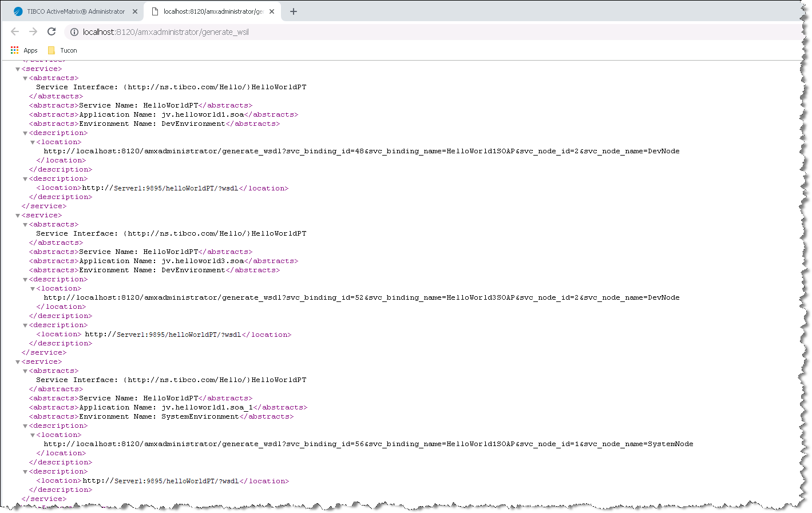812x513 pixels.
Task: Collapse abstracts node of the jv.helloworld3.soa service
Action: 25,225
